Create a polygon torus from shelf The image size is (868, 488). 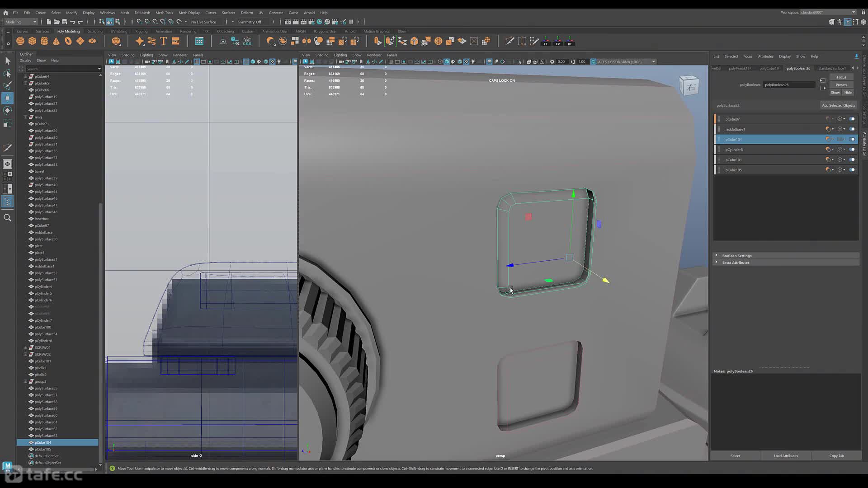click(68, 41)
